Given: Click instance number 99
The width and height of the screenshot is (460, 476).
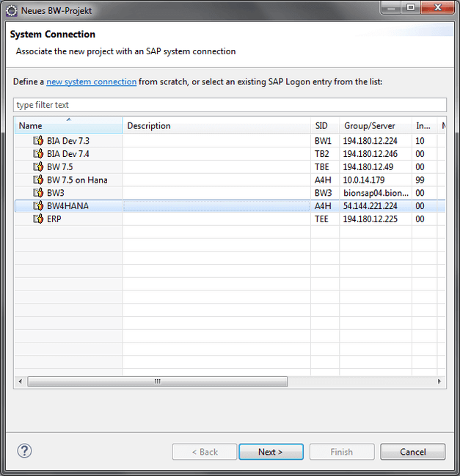Looking at the screenshot, I should tap(420, 180).
